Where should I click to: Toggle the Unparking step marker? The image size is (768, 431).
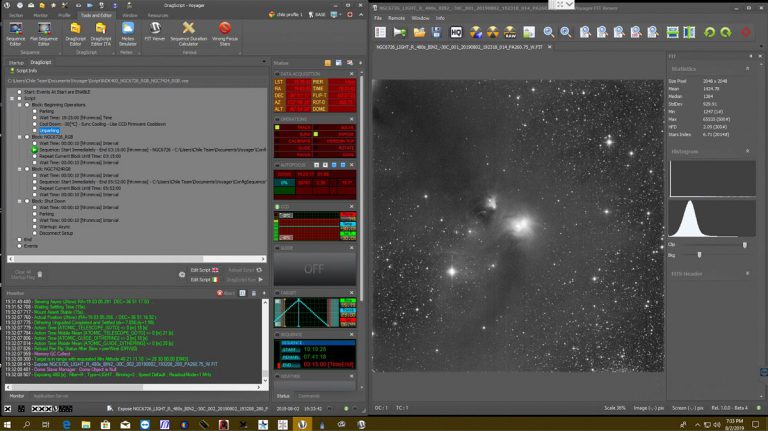(x=35, y=130)
